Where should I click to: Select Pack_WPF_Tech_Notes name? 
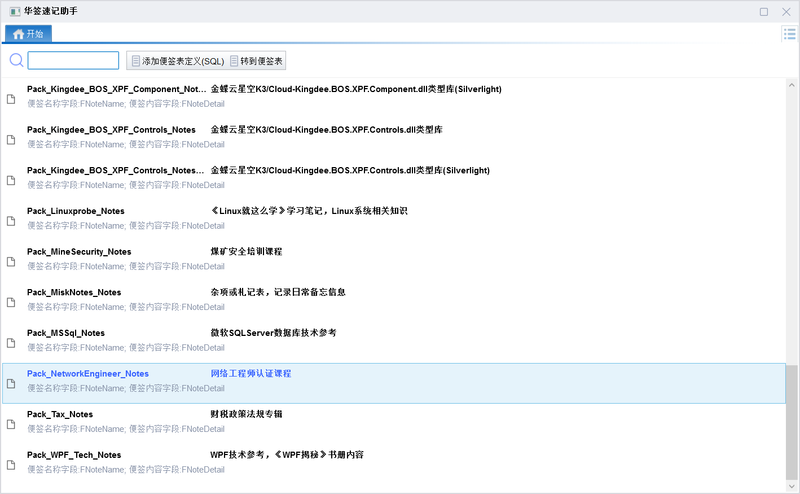(74, 455)
